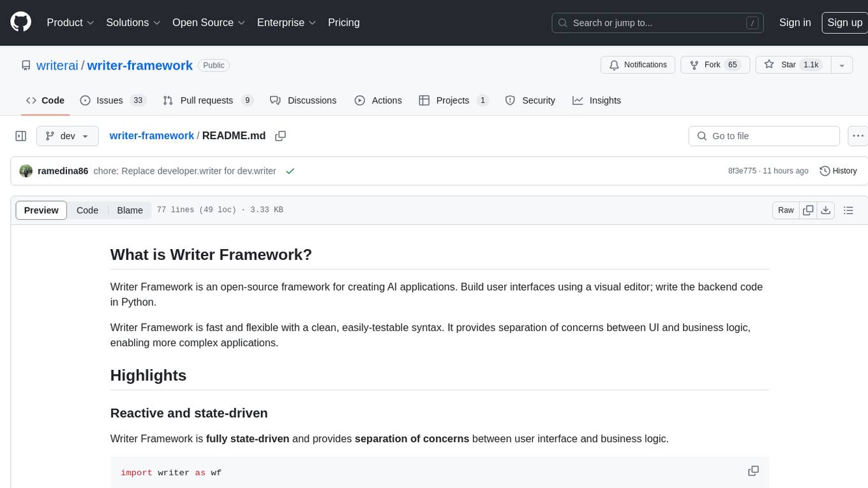Switch to the Blame view
The width and height of the screenshot is (868, 488).
(130, 210)
